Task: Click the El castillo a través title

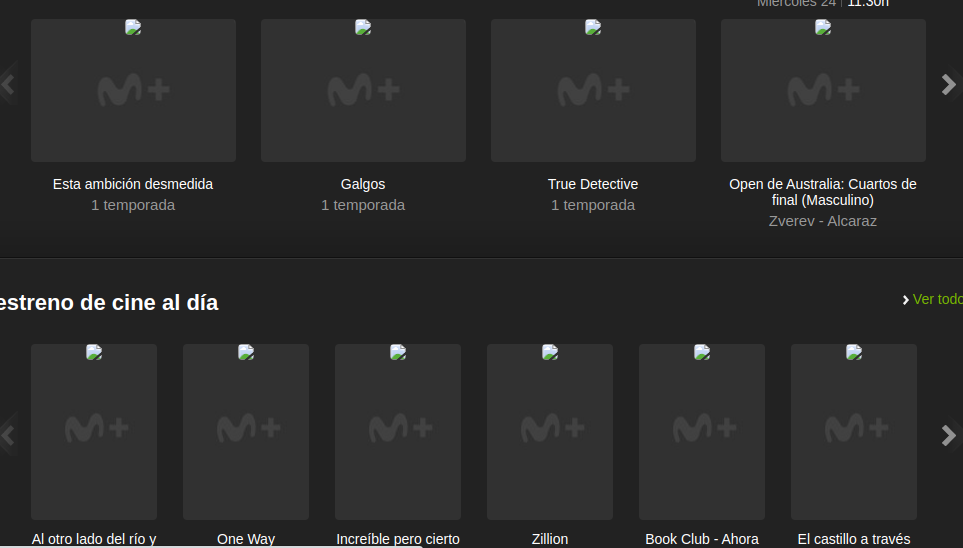Action: (854, 539)
